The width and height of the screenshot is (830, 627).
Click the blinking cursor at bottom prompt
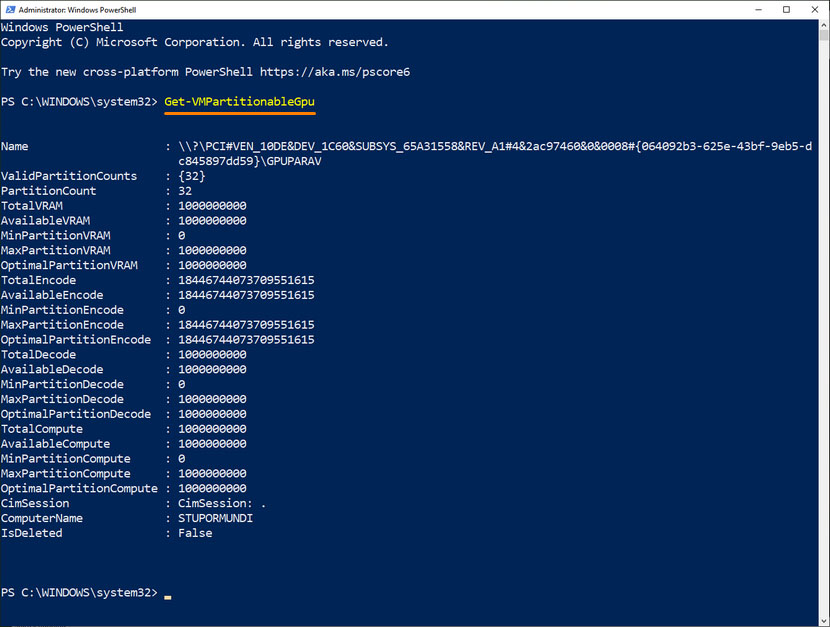[168, 597]
